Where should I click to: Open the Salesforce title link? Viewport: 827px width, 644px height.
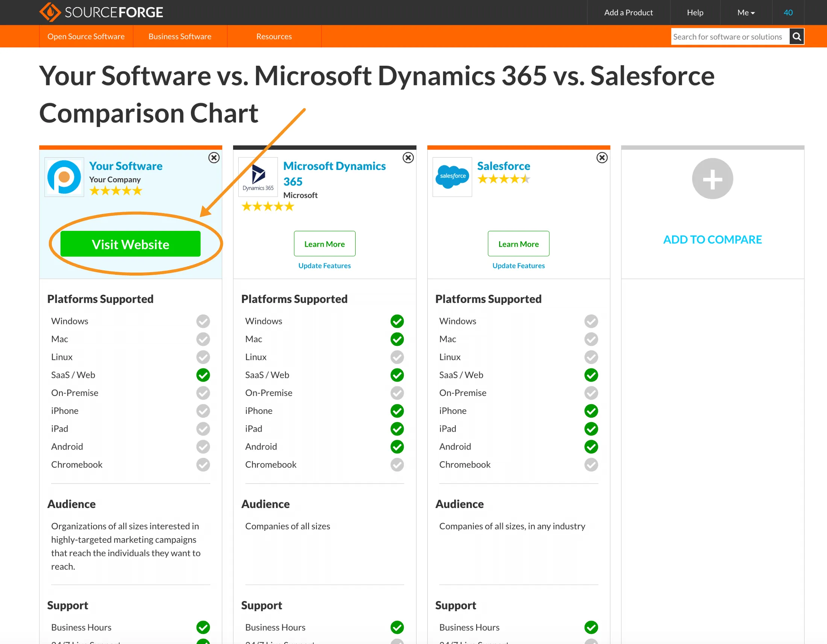coord(504,166)
